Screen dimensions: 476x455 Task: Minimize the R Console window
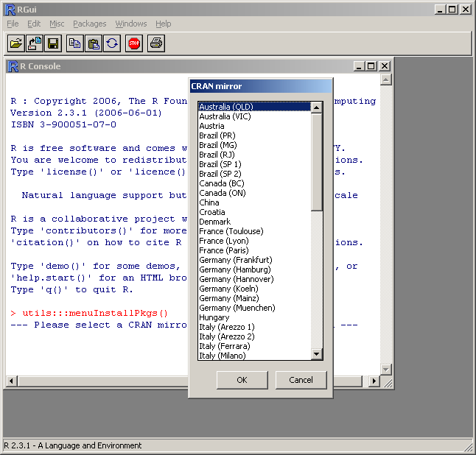359,66
